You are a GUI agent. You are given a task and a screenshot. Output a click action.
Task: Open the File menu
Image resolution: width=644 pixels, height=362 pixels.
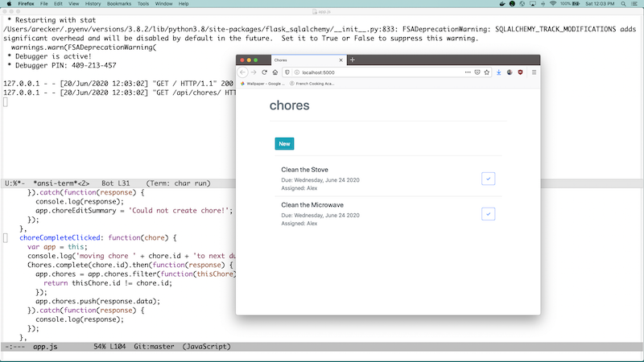(x=44, y=4)
